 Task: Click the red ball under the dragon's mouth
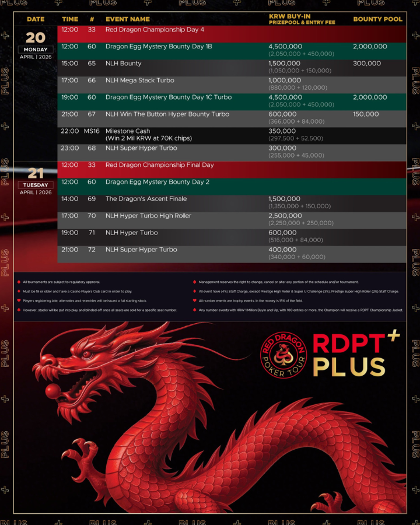54,390
